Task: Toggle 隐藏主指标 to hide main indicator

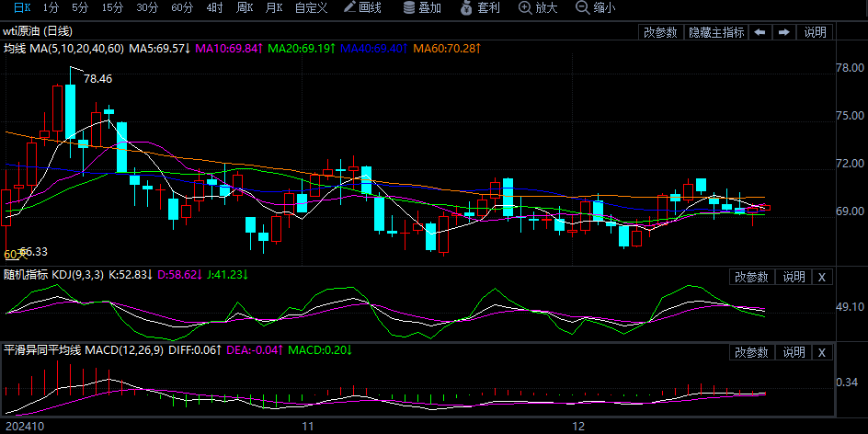Action: pyautogui.click(x=716, y=32)
